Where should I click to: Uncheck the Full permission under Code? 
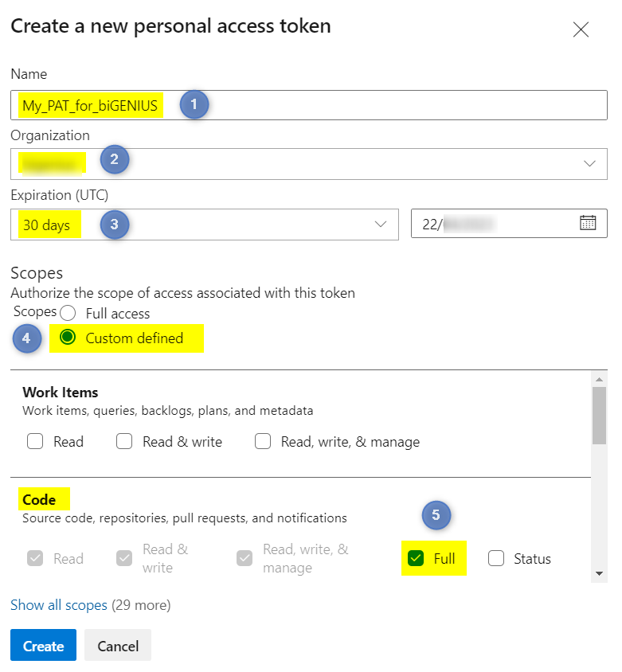tap(415, 558)
